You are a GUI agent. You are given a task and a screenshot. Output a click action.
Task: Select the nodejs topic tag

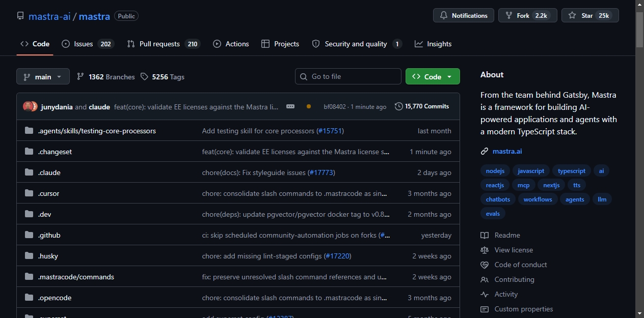(x=495, y=171)
